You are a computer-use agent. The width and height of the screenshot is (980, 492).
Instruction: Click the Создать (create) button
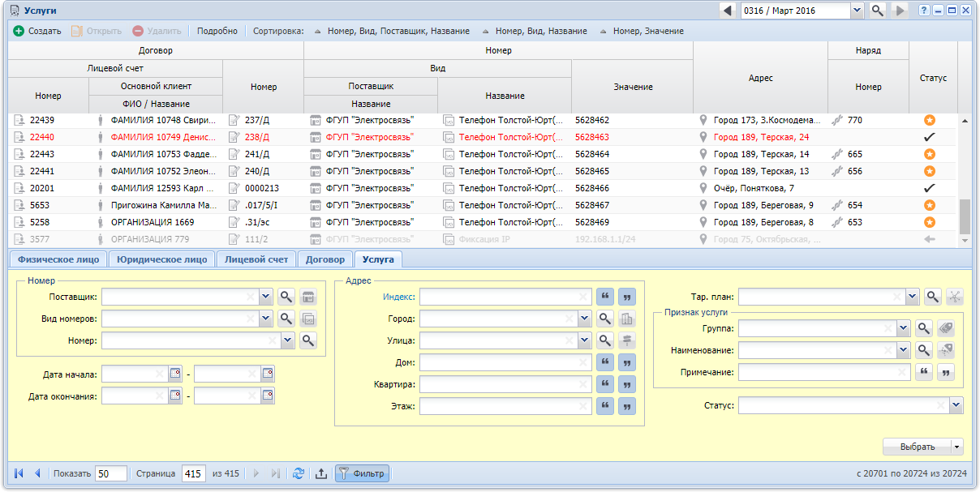[37, 31]
